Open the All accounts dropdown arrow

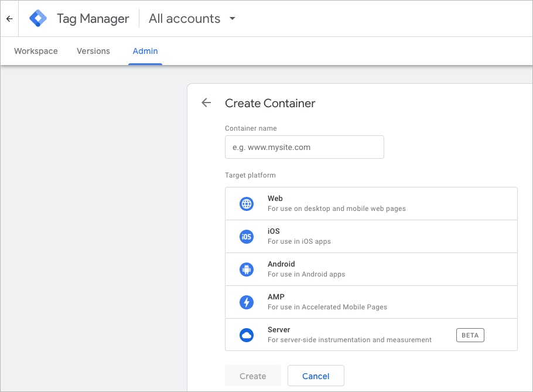232,18
